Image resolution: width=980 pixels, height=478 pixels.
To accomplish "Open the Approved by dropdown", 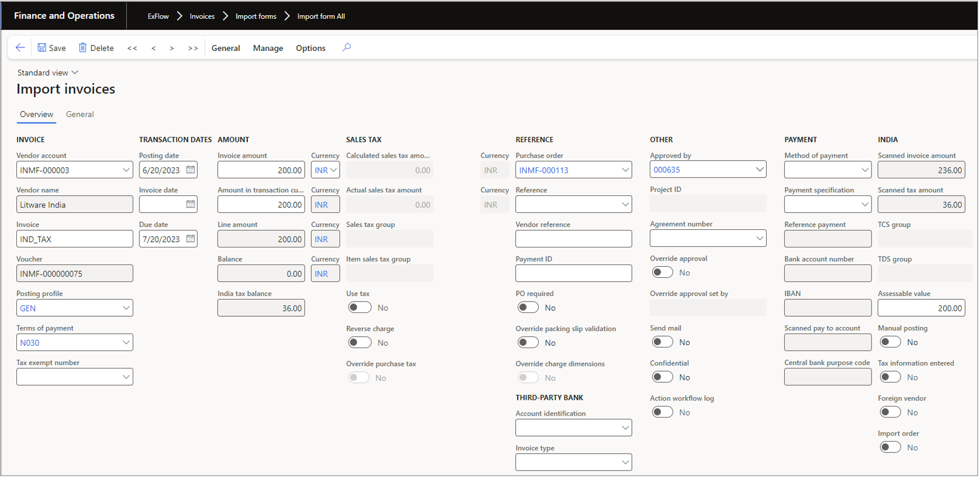I will (759, 169).
